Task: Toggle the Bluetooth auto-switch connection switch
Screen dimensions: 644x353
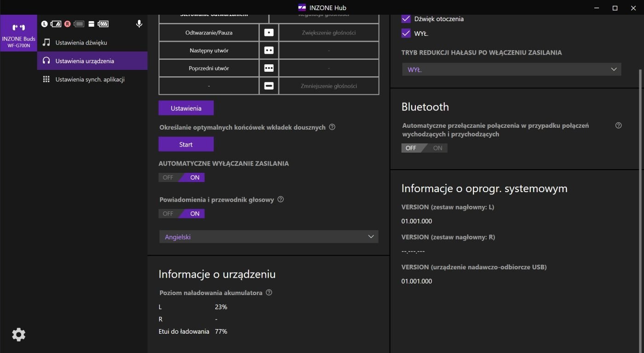Action: coord(424,148)
